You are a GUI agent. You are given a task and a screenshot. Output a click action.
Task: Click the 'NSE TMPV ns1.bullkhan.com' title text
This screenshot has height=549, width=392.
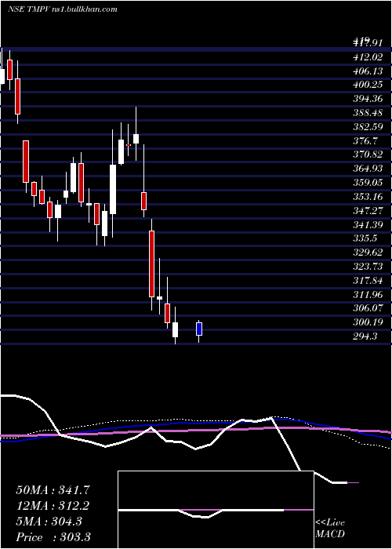62,9
